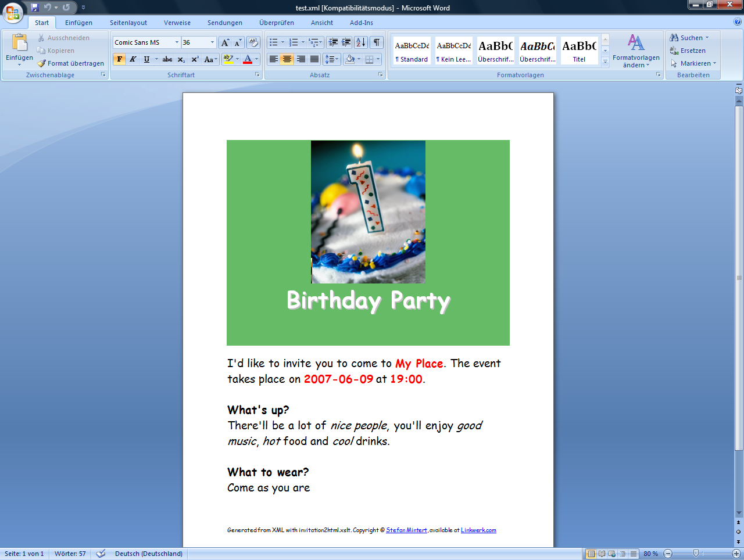Click the vertical scrollbar thumb
The width and height of the screenshot is (744, 560).
pos(739,279)
